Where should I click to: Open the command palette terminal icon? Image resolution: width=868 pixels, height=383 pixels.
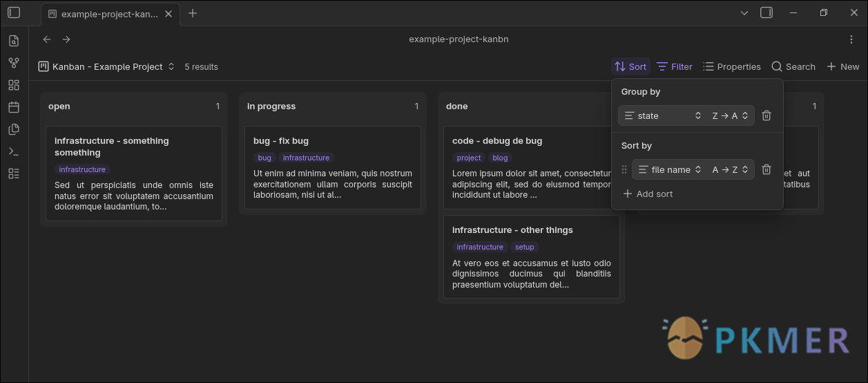point(14,151)
